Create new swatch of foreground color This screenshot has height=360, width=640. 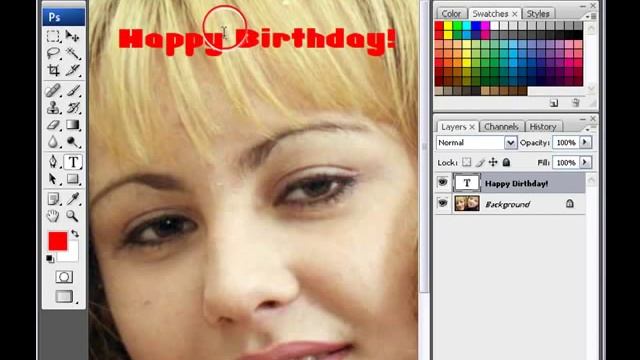point(554,103)
